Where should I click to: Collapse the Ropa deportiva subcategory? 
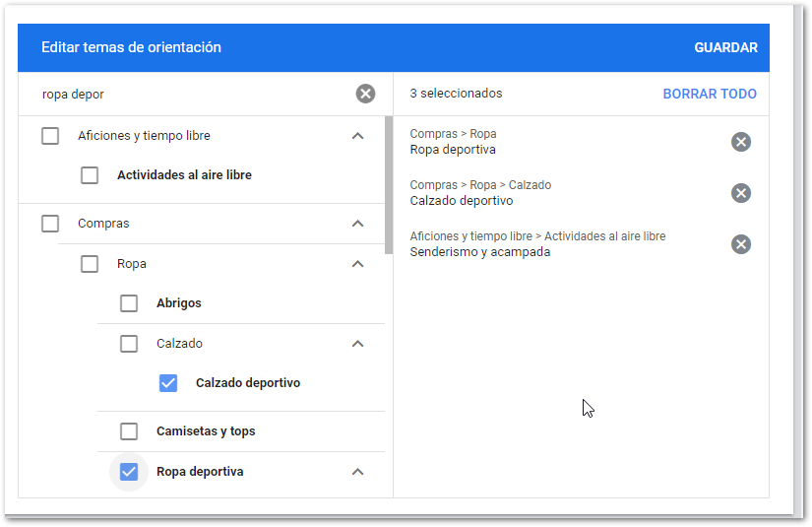click(x=357, y=472)
